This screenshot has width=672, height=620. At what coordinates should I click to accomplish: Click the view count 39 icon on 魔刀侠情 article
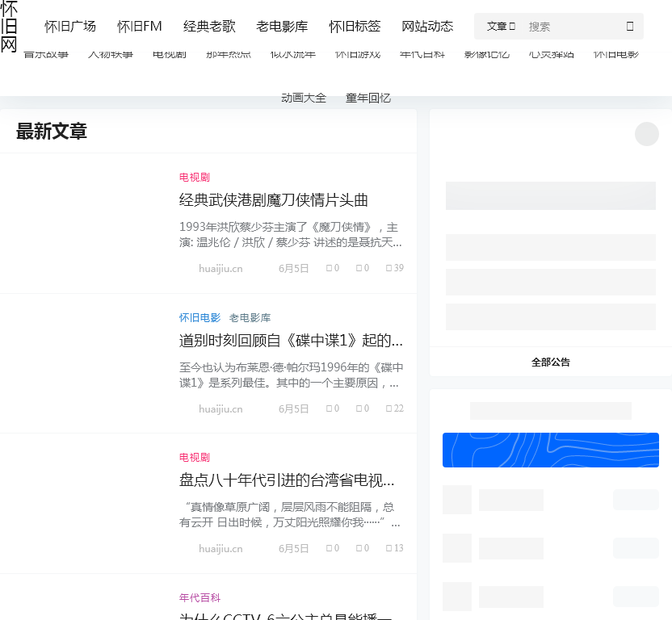click(x=389, y=268)
